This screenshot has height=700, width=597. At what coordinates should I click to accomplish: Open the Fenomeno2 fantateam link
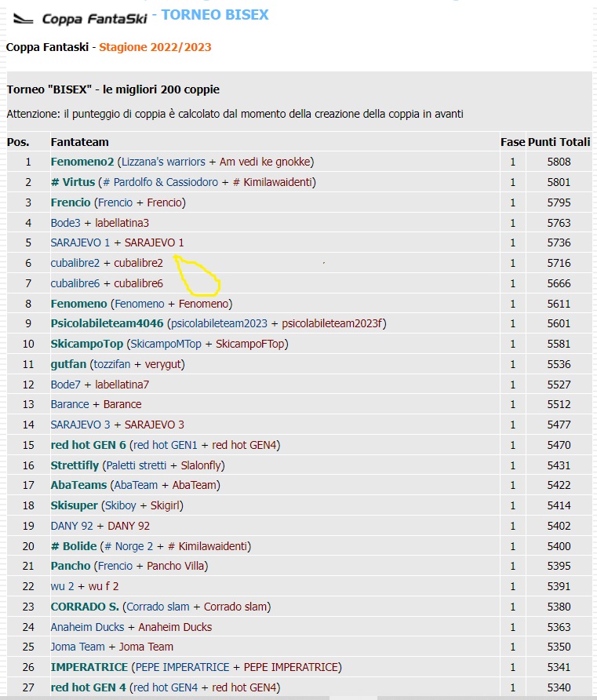[x=82, y=162]
